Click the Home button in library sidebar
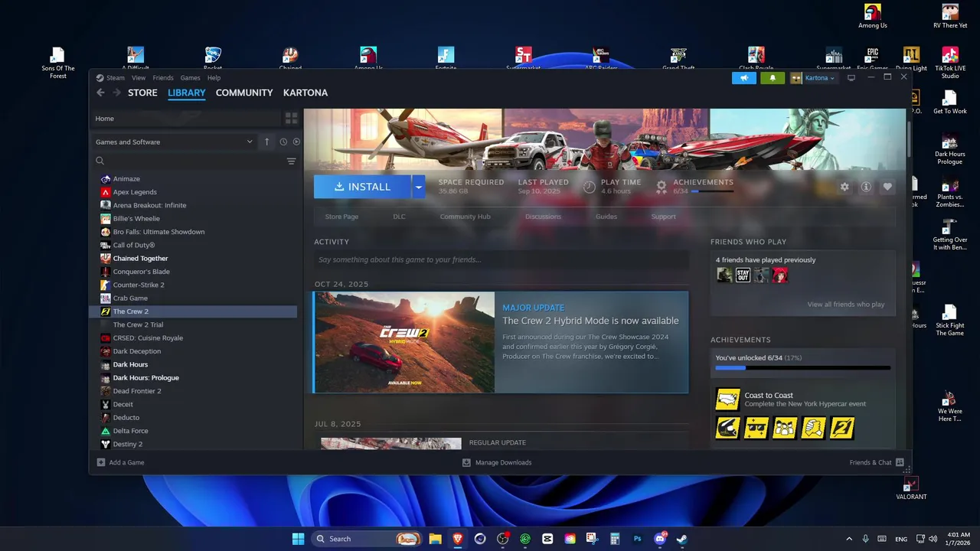This screenshot has width=980, height=551. tap(185, 119)
